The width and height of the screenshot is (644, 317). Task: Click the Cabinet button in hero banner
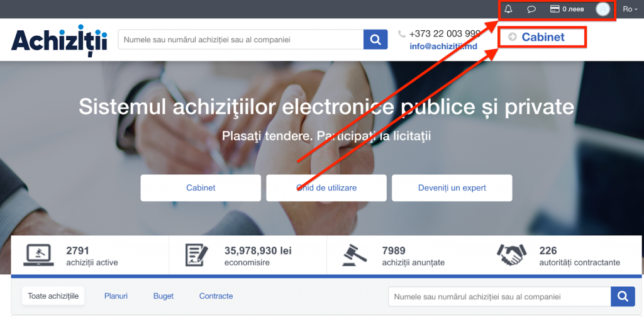point(201,188)
